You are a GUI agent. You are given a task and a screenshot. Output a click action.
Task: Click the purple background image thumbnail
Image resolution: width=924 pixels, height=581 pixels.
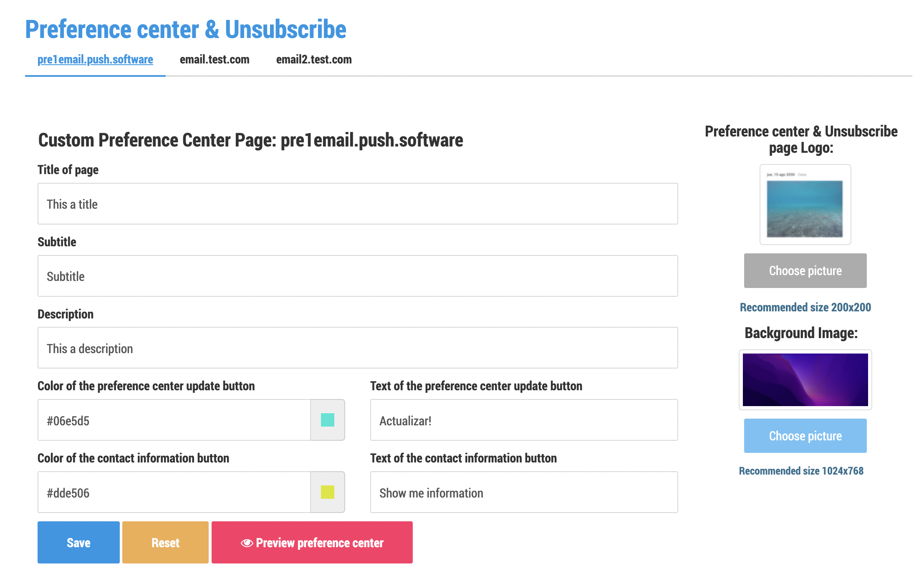805,380
